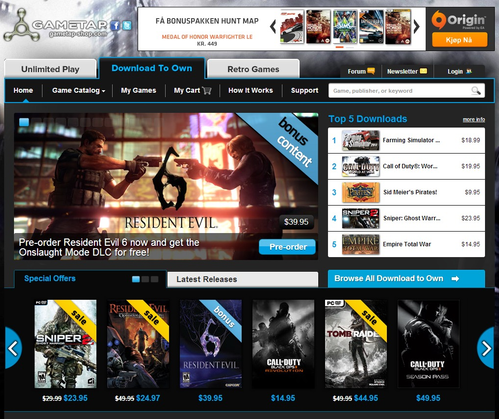
Task: Switch to the Unlimited Play tab
Action: click(x=50, y=69)
